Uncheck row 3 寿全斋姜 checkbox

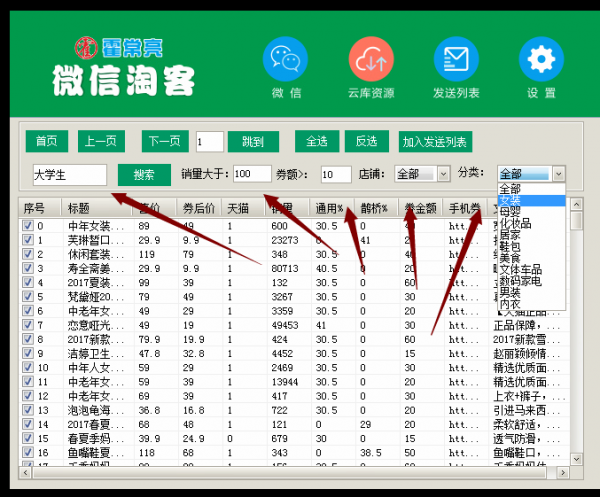28,268
